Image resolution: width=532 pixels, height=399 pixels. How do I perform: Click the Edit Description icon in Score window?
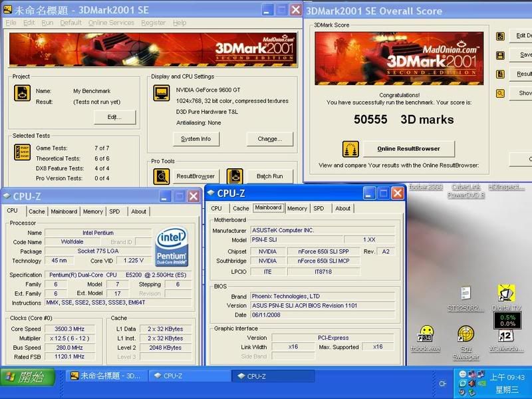click(500, 36)
